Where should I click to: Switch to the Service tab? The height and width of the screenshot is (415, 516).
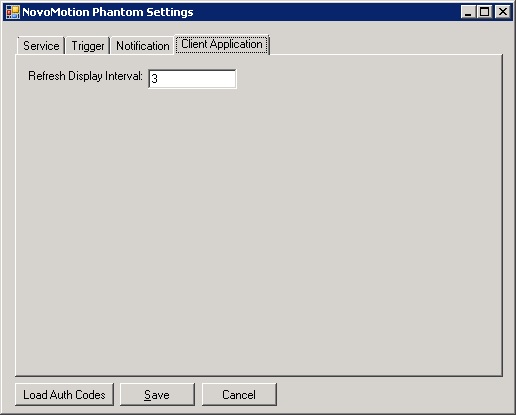[41, 46]
